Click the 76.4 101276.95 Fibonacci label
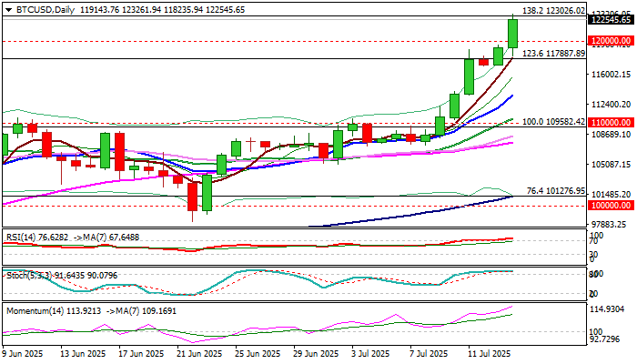Screen dimensions: 637x364 click(556, 190)
